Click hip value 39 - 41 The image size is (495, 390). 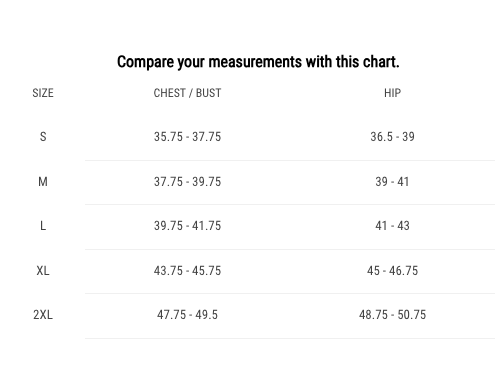pyautogui.click(x=392, y=182)
